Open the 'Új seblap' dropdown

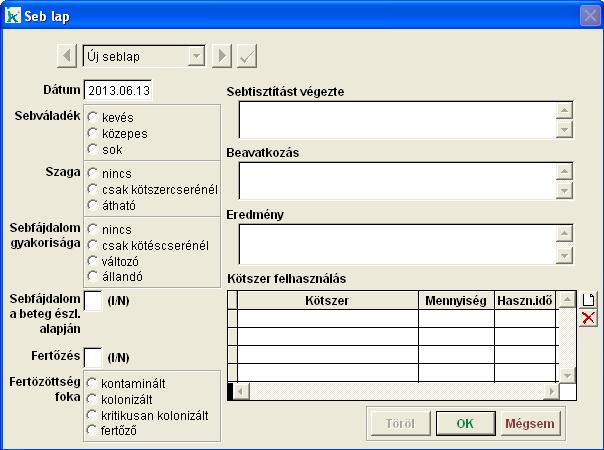coord(196,56)
